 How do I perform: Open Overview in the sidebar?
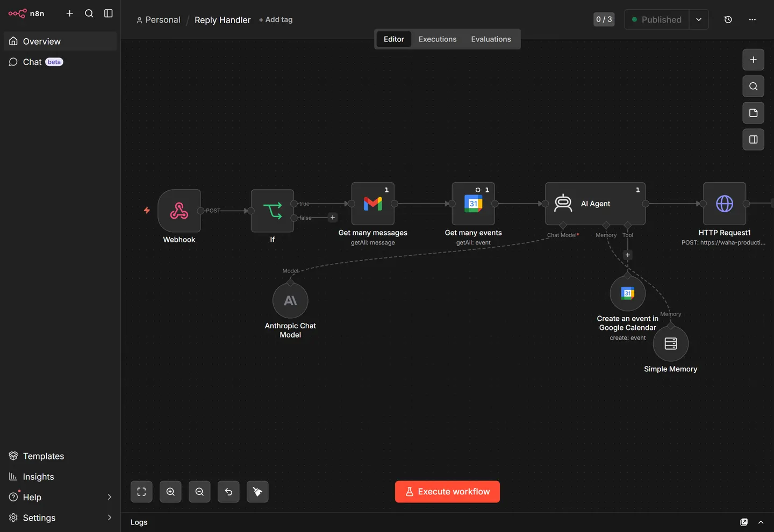(x=60, y=41)
